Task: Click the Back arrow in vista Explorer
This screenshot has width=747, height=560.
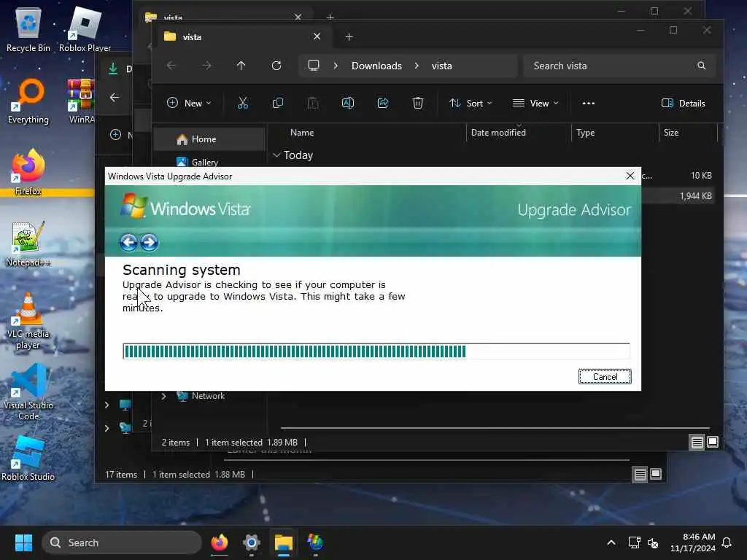Action: pyautogui.click(x=171, y=66)
